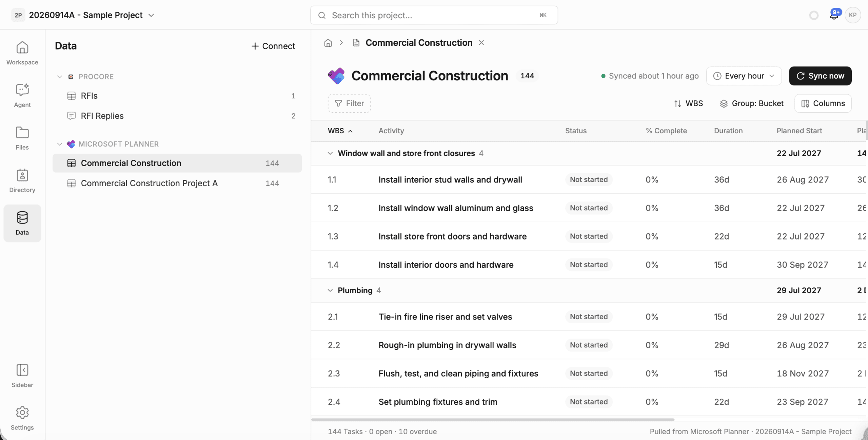Focus the Search this project field

coord(434,15)
